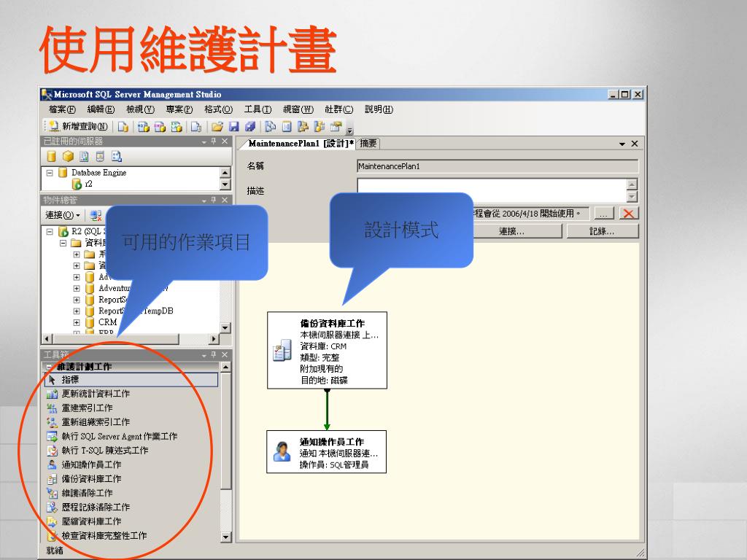Open the 工具(T) menu

[258, 109]
